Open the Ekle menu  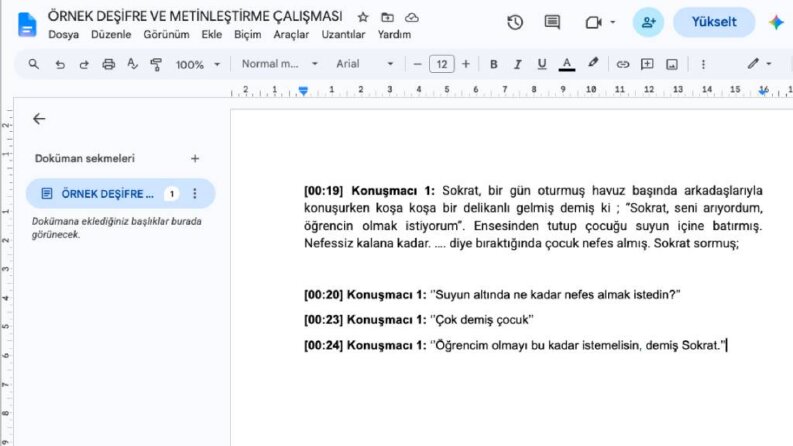211,34
